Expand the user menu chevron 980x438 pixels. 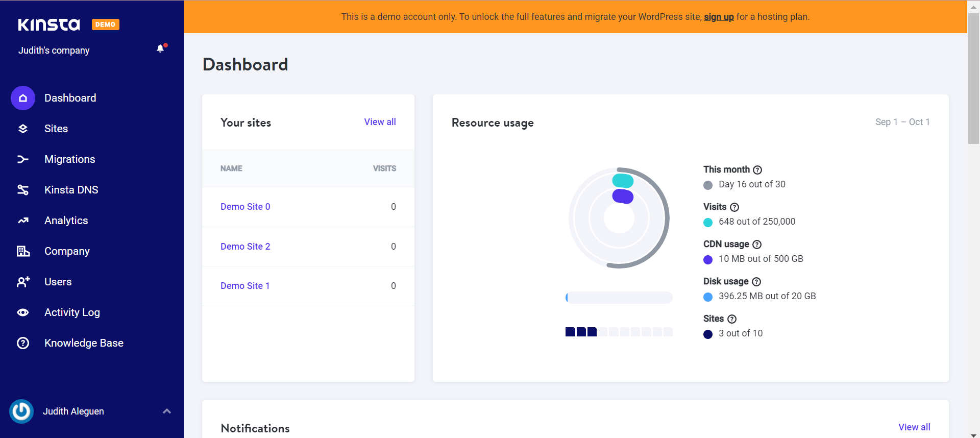click(167, 411)
